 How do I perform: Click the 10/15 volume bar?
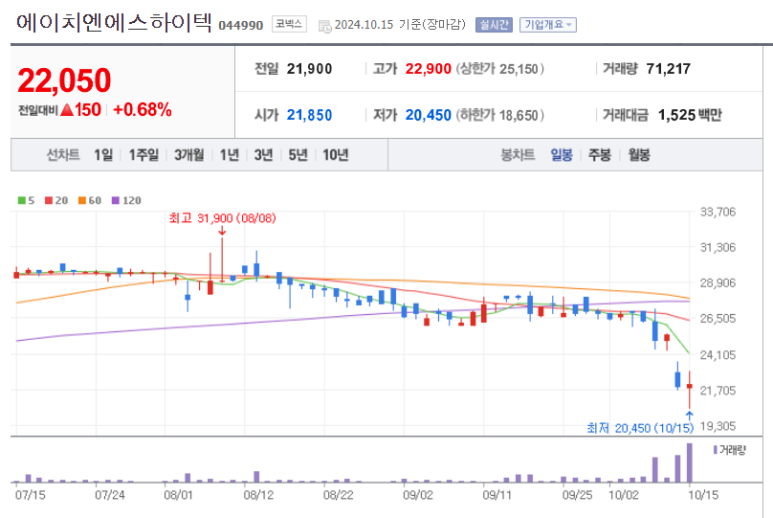tap(689, 462)
